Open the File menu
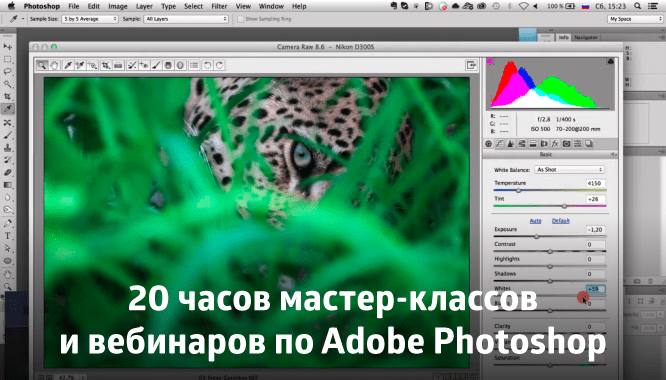 point(73,6)
